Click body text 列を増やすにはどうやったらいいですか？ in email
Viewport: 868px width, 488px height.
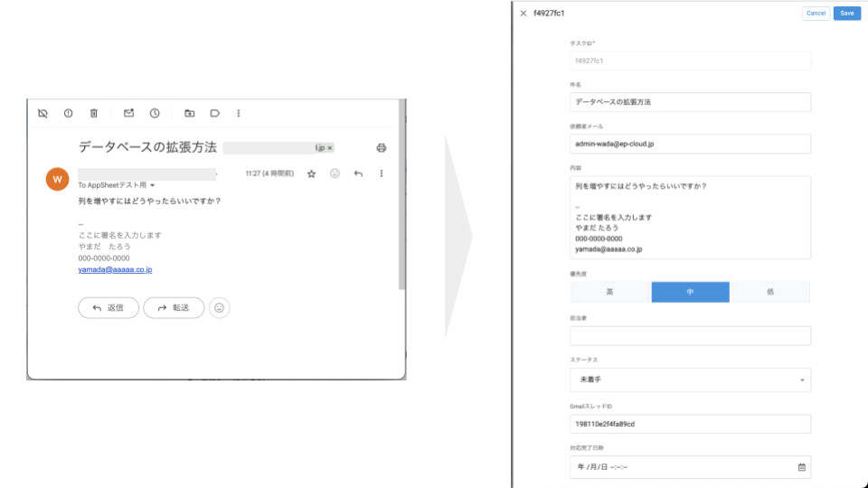(149, 202)
